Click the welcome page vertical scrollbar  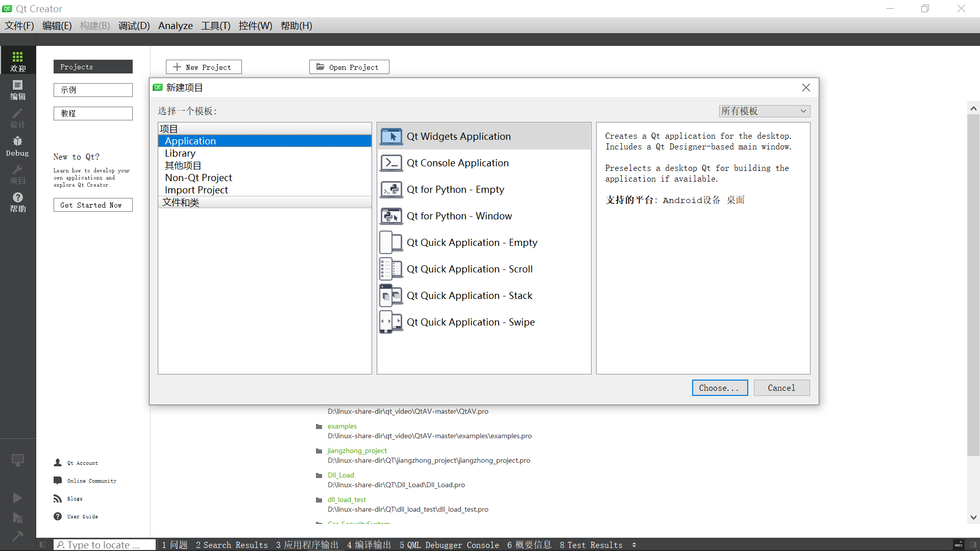point(973,286)
